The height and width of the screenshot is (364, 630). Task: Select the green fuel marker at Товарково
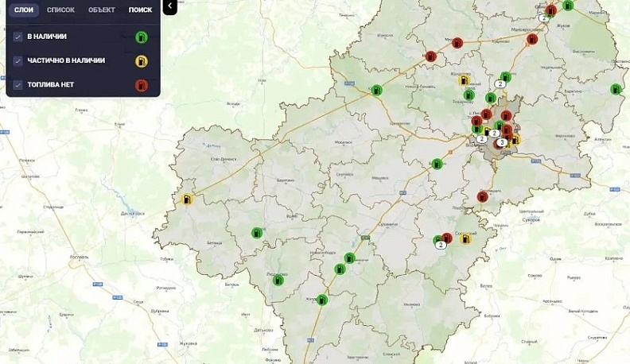(469, 95)
